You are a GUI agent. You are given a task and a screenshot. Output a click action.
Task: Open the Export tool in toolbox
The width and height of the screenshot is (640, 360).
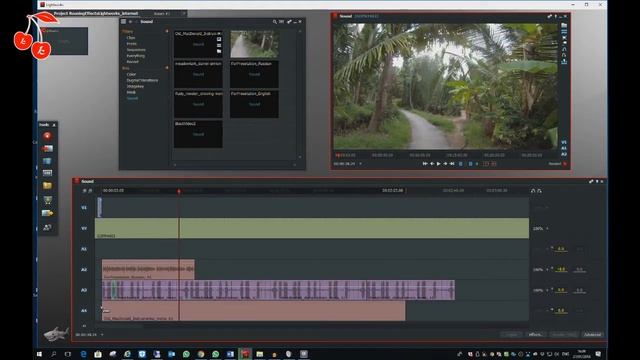coord(47,213)
